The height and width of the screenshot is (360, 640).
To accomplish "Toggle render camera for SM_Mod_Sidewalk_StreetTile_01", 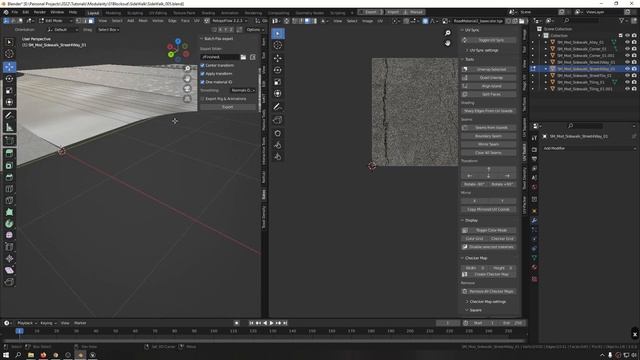I will (x=634, y=76).
